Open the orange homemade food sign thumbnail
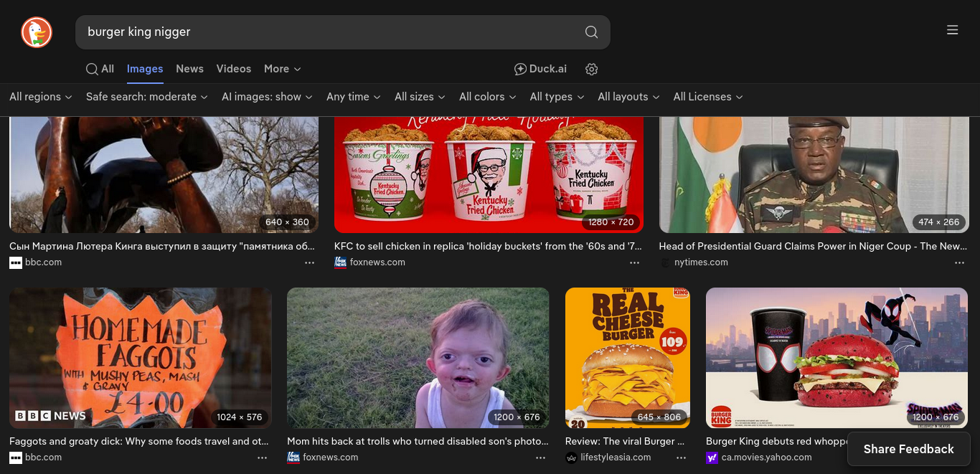This screenshot has width=980, height=474. tap(141, 358)
